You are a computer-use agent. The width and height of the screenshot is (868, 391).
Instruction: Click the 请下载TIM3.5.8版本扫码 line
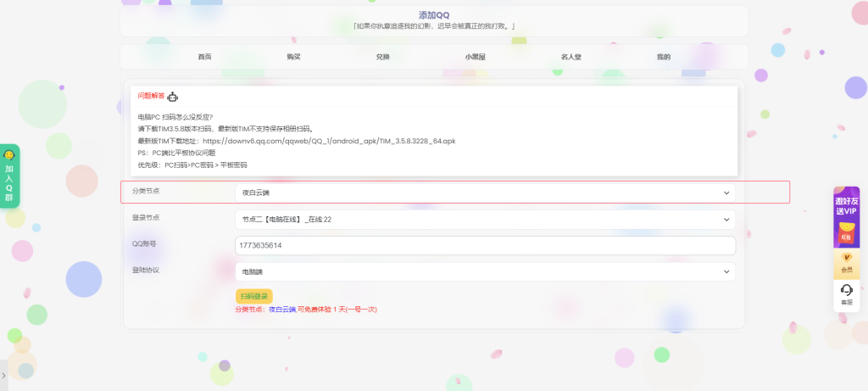point(225,129)
